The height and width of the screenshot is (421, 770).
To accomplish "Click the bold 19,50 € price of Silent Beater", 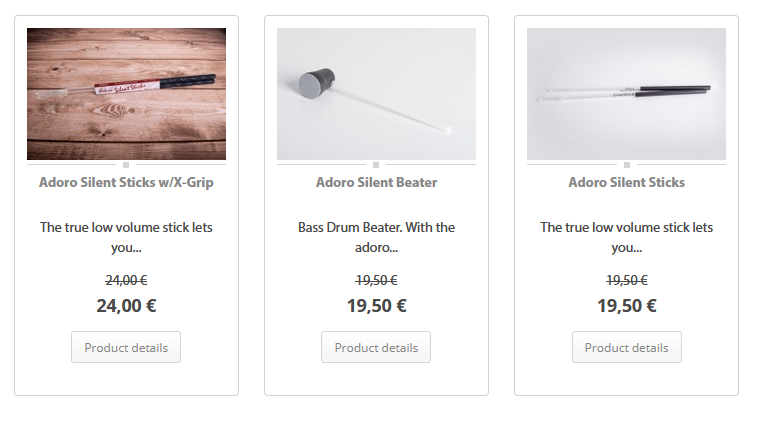I will [x=376, y=306].
